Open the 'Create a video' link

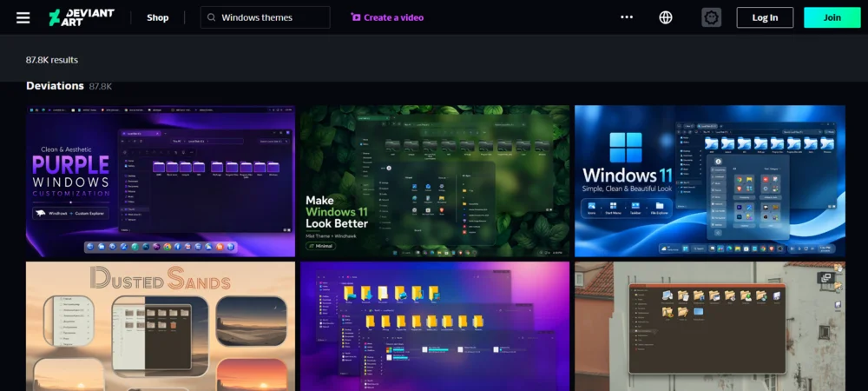point(387,17)
